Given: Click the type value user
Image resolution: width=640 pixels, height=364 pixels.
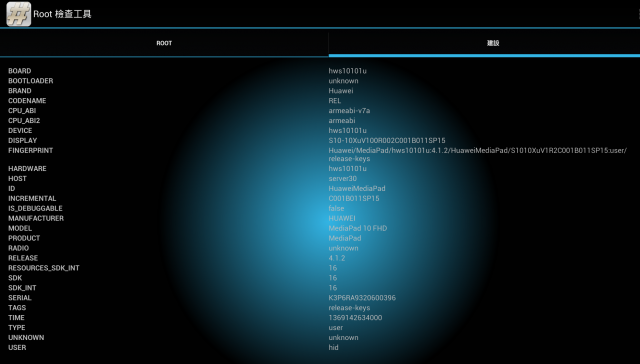Looking at the screenshot, I should pyautogui.click(x=336, y=328).
